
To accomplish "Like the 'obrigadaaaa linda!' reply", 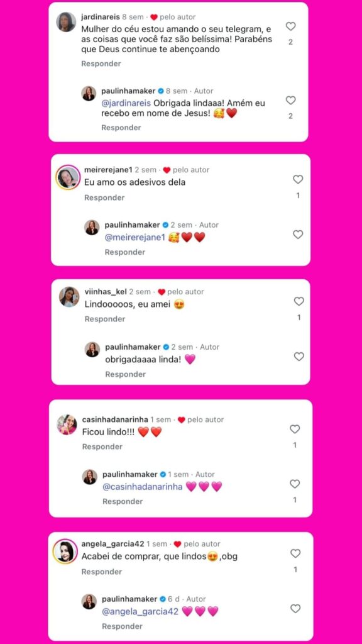I will [x=299, y=357].
